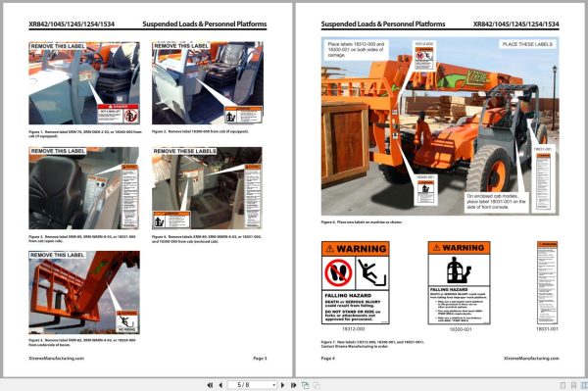
Task: Click 'XtremeManufacturing.com' on page 3 footer
Action: click(57, 359)
